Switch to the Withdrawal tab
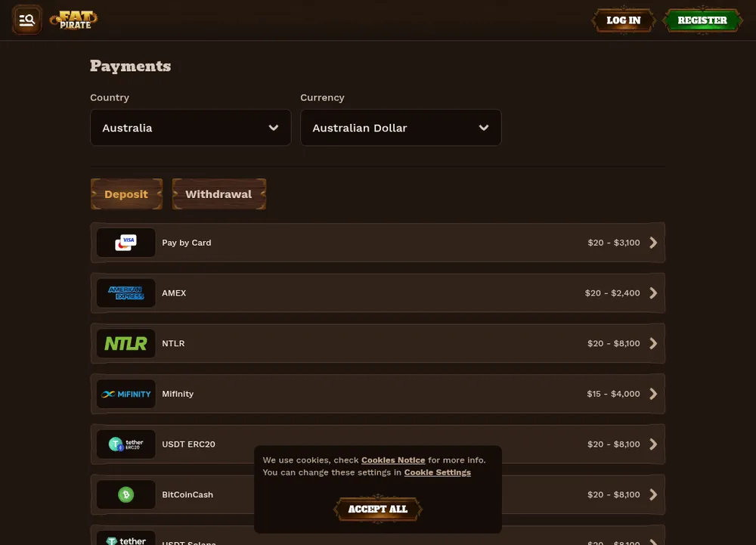Image resolution: width=756 pixels, height=545 pixels. 219,194
